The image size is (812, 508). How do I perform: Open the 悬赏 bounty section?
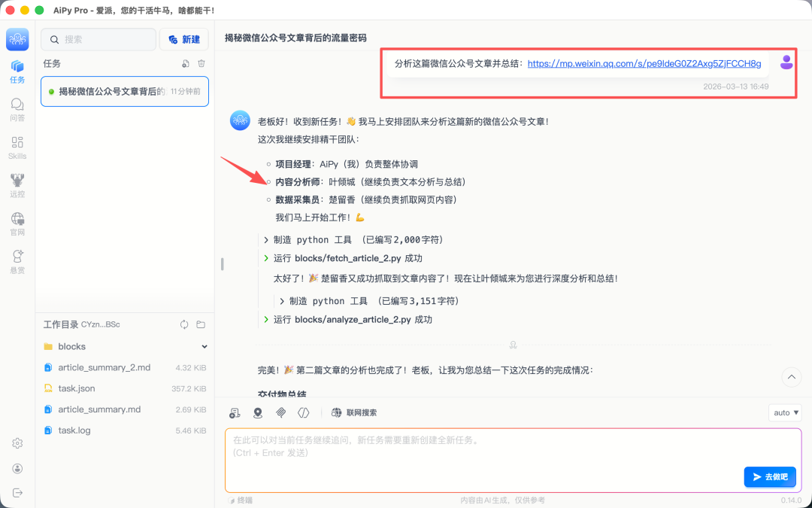tap(17, 262)
